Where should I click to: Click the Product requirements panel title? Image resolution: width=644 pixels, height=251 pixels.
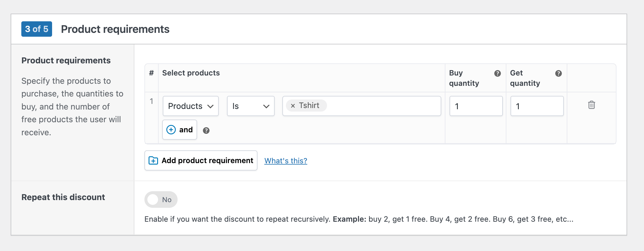click(115, 29)
